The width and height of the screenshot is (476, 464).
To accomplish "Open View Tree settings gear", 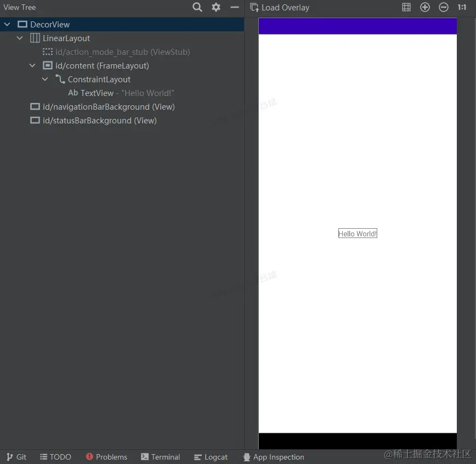I will (216, 7).
